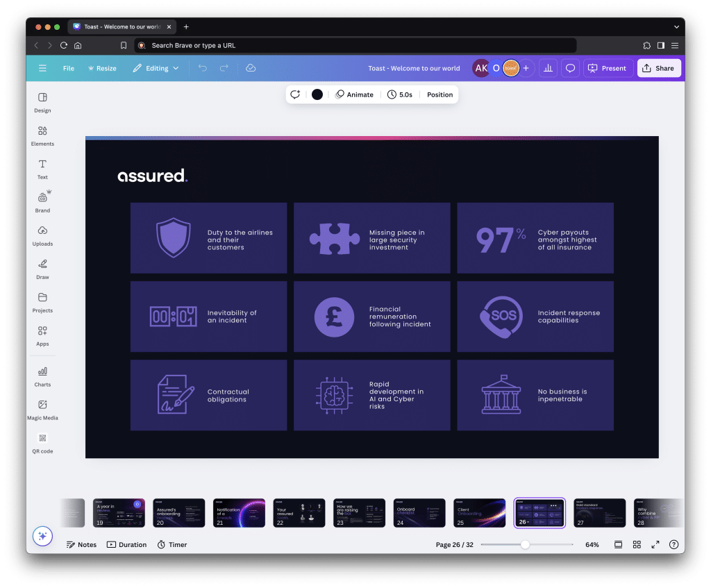Toggle the Duration setting
The height and width of the screenshot is (588, 711).
(126, 544)
